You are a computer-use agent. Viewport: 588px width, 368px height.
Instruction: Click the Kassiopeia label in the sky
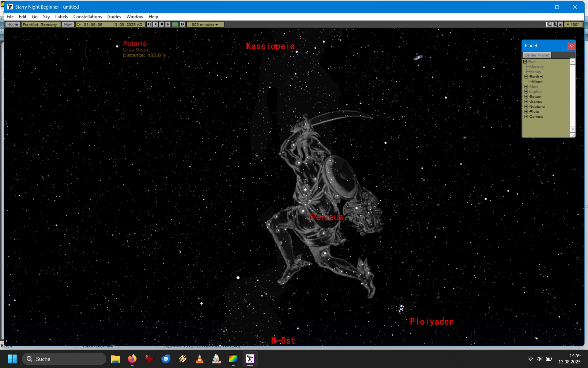tap(270, 46)
